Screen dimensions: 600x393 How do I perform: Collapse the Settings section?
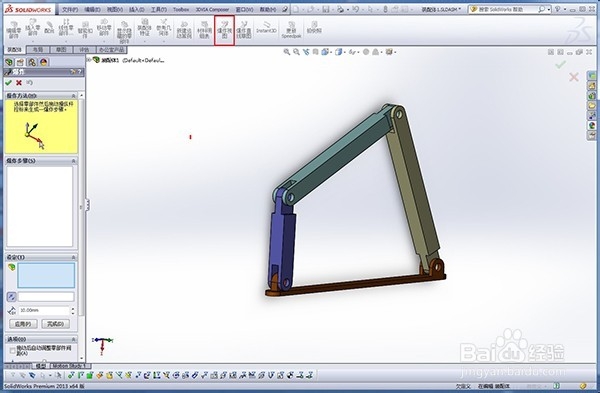(x=73, y=257)
